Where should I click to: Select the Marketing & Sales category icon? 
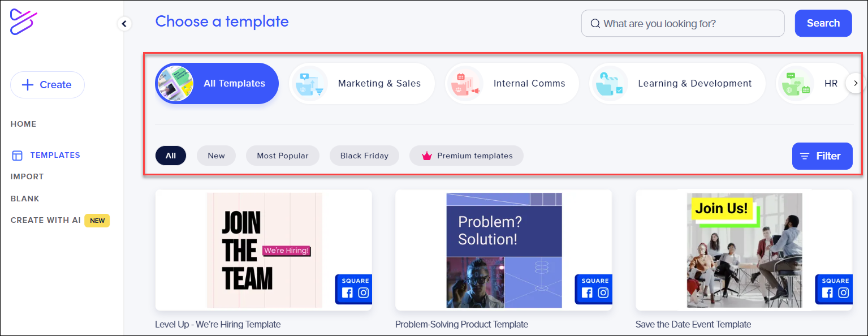(310, 83)
